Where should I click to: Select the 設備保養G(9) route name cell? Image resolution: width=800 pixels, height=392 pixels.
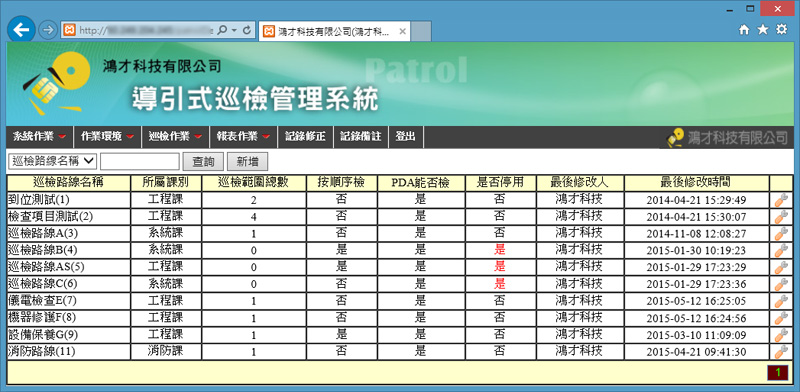[x=69, y=334]
